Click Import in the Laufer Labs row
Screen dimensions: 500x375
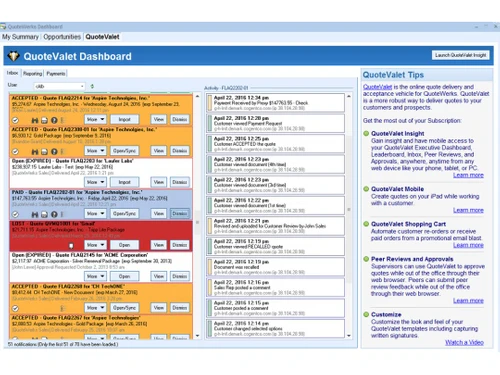click(124, 182)
